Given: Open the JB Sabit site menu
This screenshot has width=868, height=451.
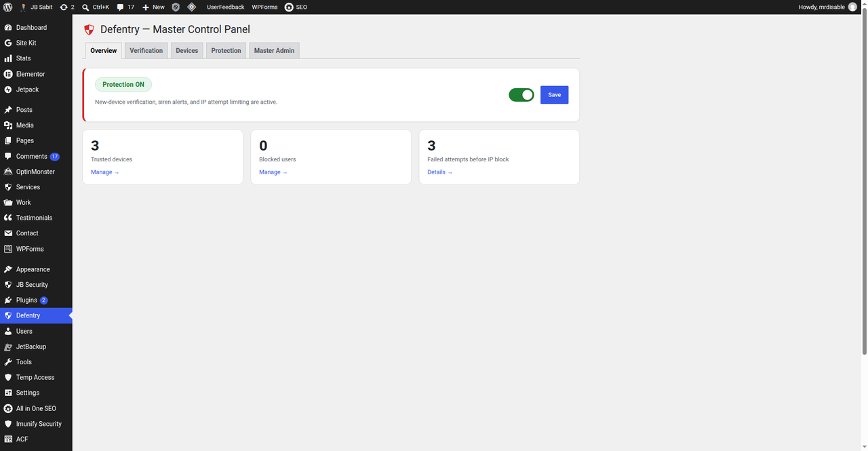Looking at the screenshot, I should [x=37, y=7].
